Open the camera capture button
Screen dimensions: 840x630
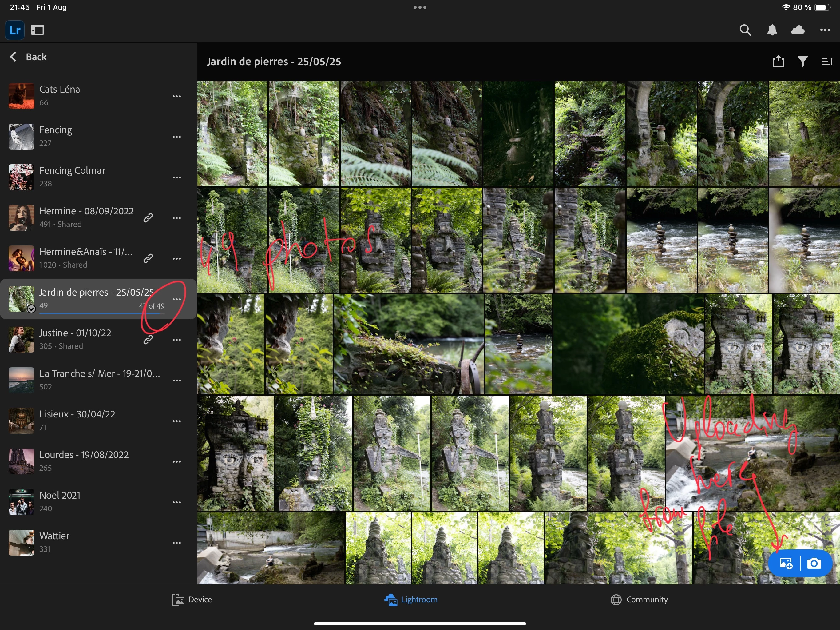814,563
